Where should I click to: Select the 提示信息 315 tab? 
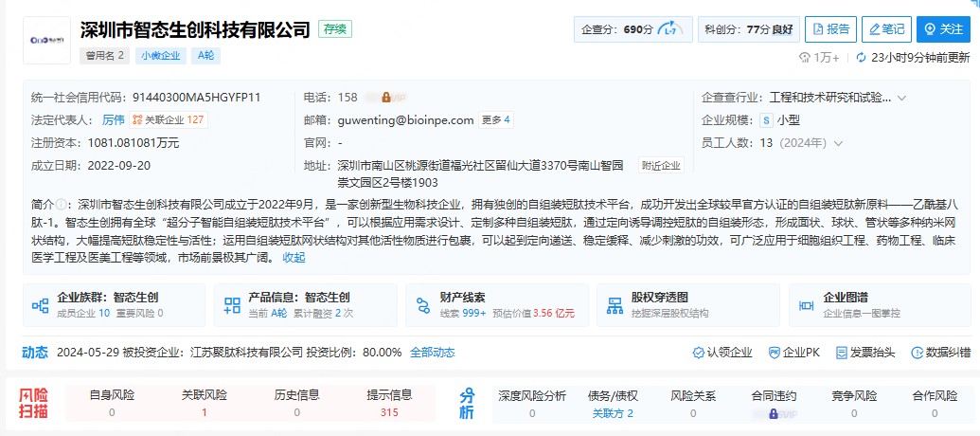(389, 404)
